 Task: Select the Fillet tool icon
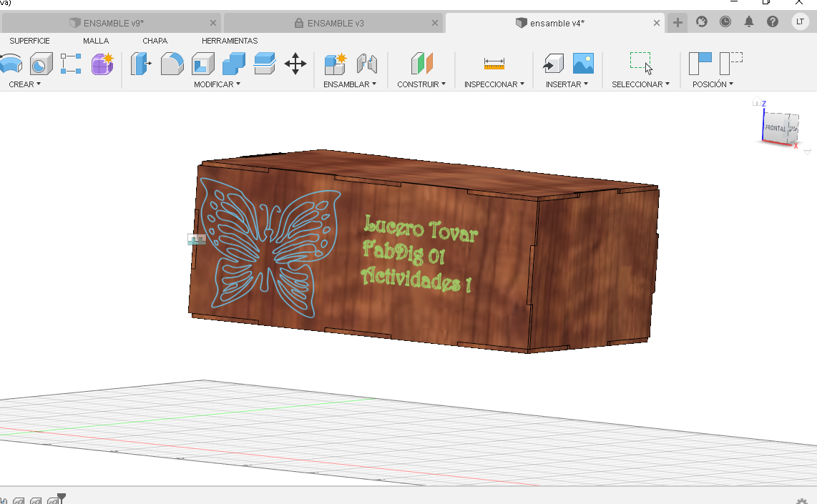point(172,64)
